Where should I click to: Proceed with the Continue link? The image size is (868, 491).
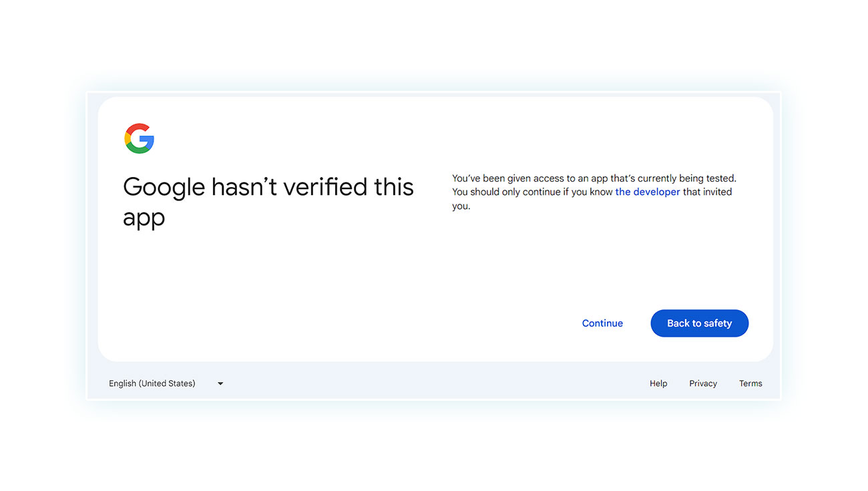(602, 323)
